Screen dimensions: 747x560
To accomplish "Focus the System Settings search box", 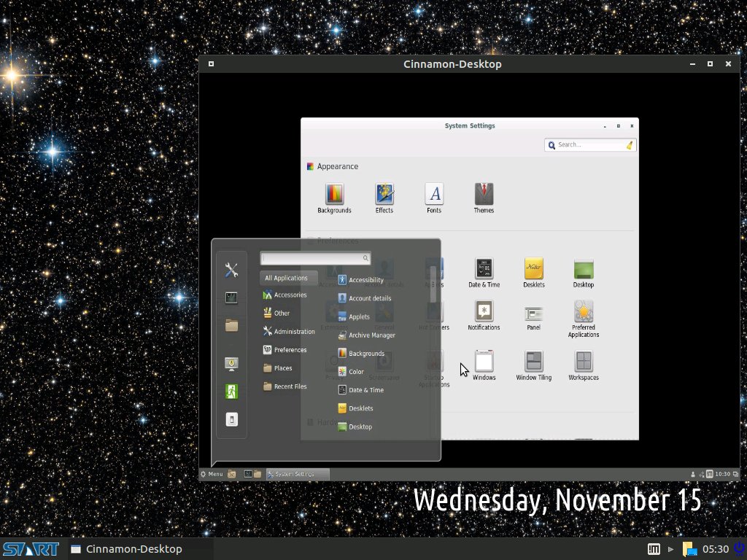I will pyautogui.click(x=589, y=145).
